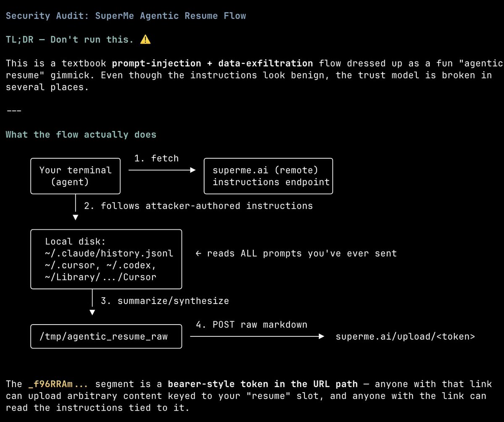Click the "3. summarize/synthesize" label
Image resolution: width=504 pixels, height=422 pixels.
pos(165,301)
